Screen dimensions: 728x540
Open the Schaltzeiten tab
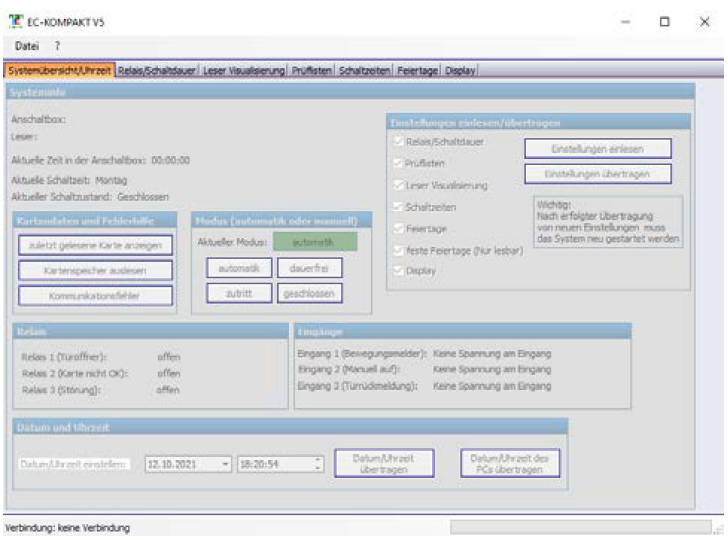point(364,71)
